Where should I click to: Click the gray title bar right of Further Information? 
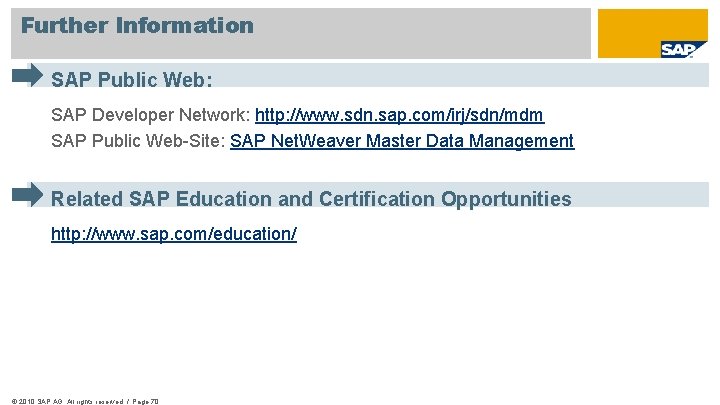click(x=420, y=30)
